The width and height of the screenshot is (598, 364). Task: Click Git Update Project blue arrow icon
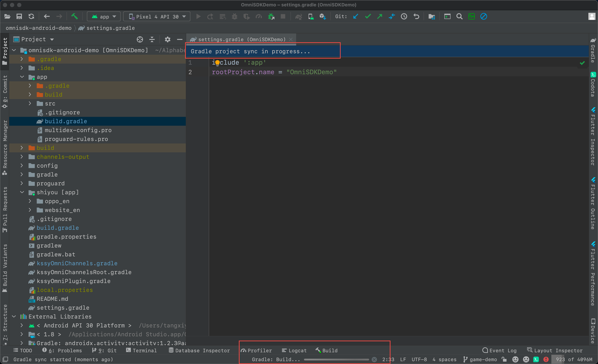[x=356, y=16]
